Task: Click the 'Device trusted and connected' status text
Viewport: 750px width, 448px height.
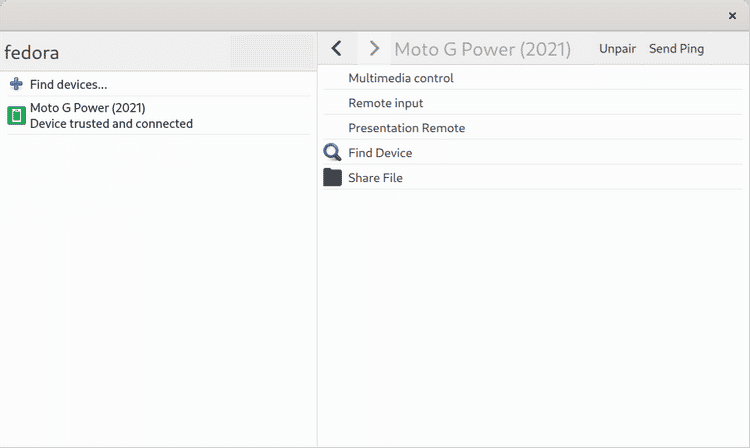Action: 111,124
